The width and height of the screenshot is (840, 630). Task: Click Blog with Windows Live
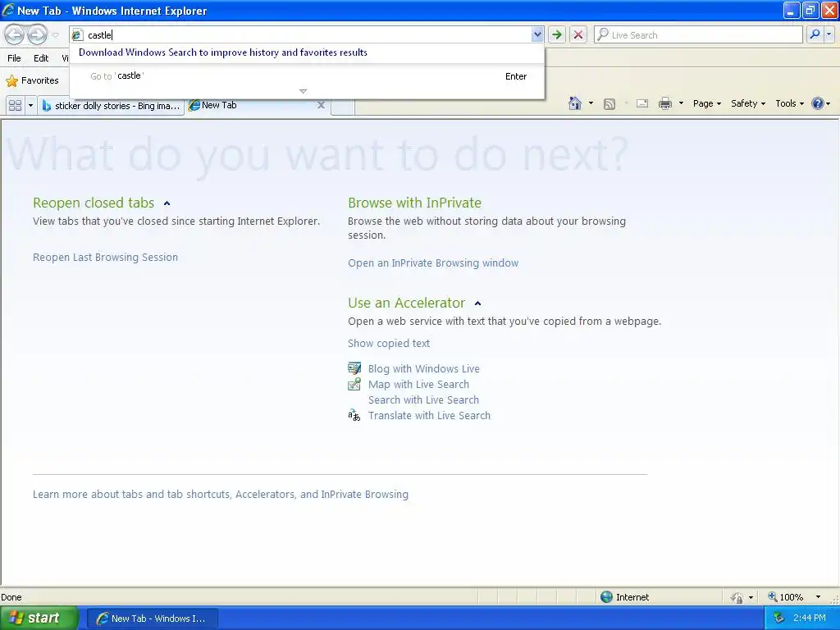coord(424,368)
